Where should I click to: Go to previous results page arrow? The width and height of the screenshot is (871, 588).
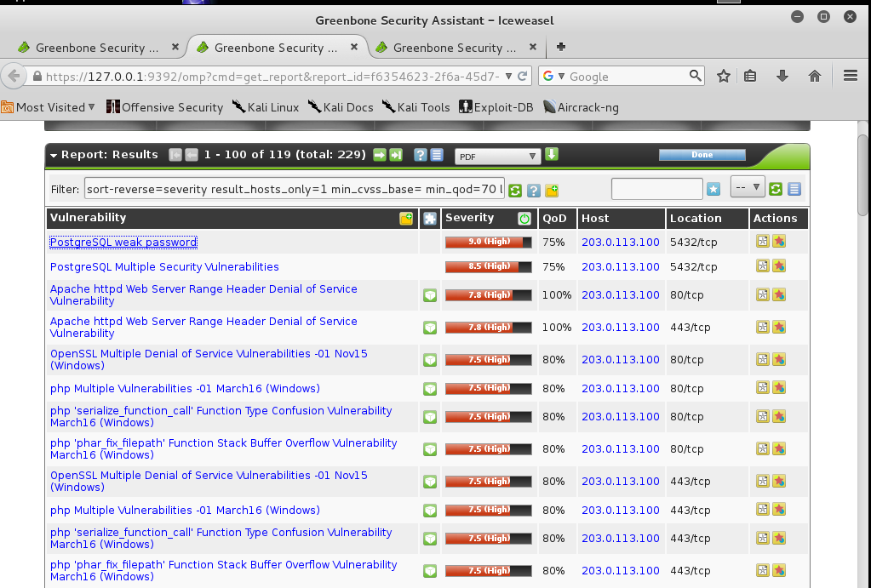(x=192, y=155)
